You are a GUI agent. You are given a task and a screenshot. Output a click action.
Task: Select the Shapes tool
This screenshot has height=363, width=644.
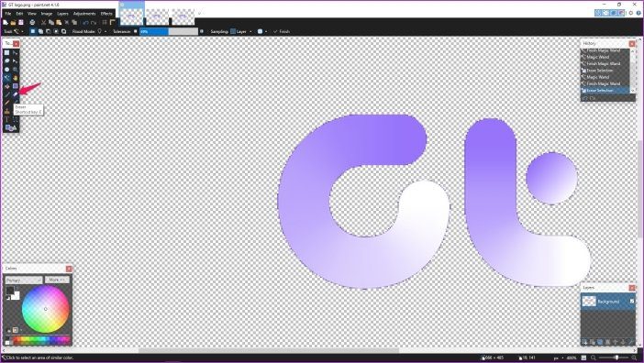[x=11, y=128]
